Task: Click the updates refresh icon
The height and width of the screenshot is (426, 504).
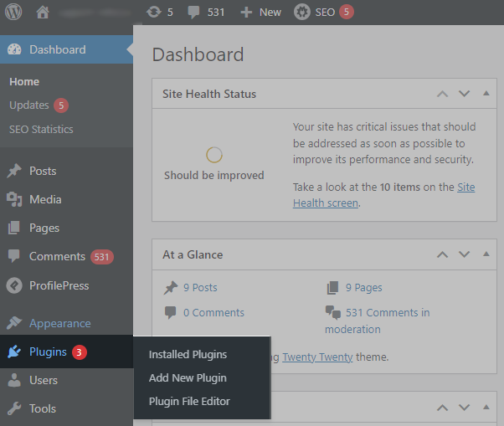Action: (152, 13)
